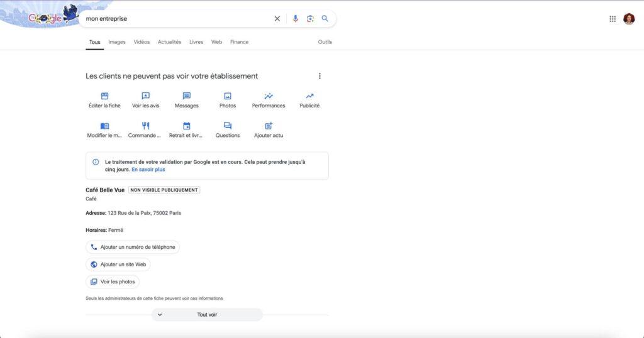Image resolution: width=644 pixels, height=338 pixels.
Task: Open the Outils search tools
Action: [x=325, y=42]
